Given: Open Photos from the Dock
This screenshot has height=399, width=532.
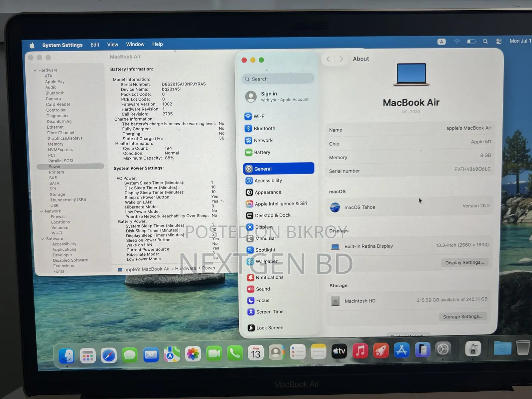Looking at the screenshot, I should point(193,354).
